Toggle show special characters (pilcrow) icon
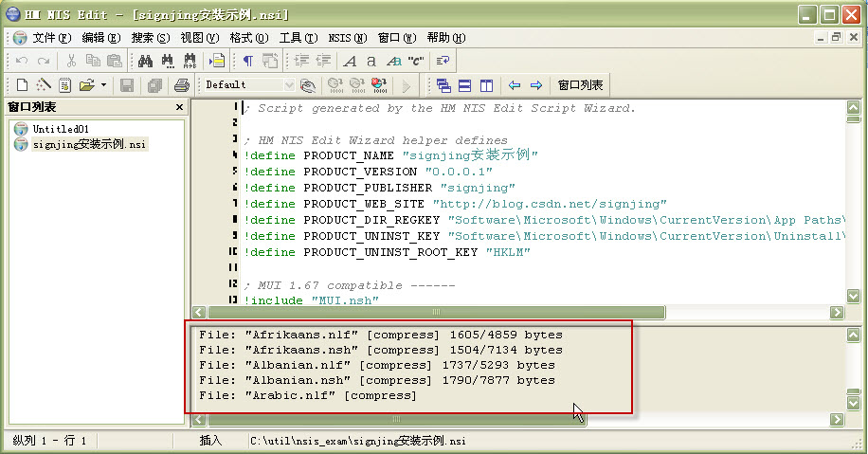The height and width of the screenshot is (454, 868). 248,61
